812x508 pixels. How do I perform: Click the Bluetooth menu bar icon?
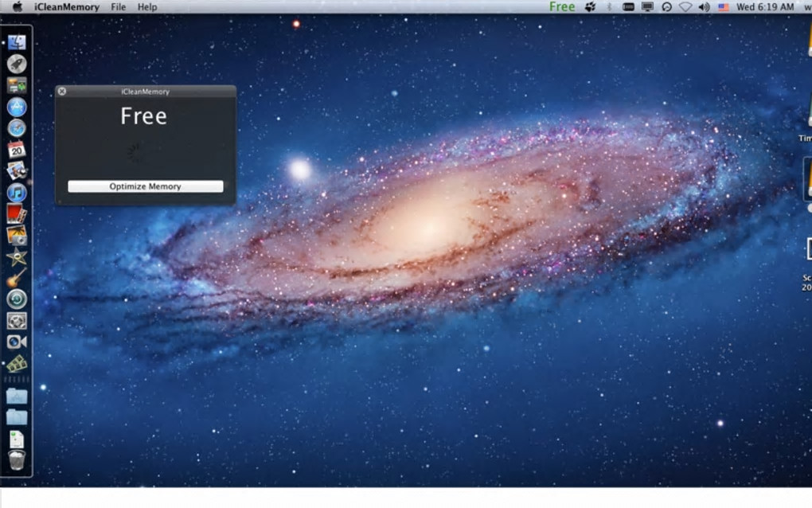[x=609, y=6]
